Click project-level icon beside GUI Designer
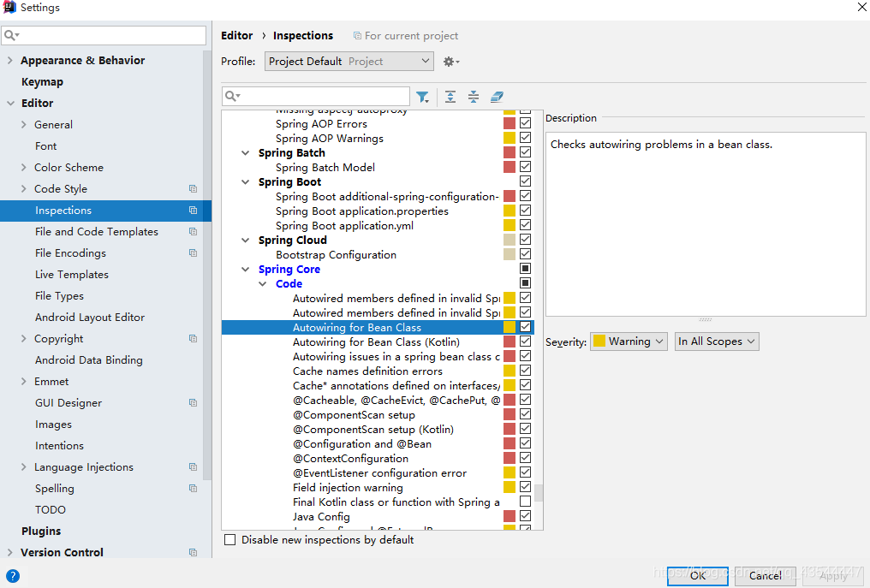The width and height of the screenshot is (870, 588). (x=193, y=403)
